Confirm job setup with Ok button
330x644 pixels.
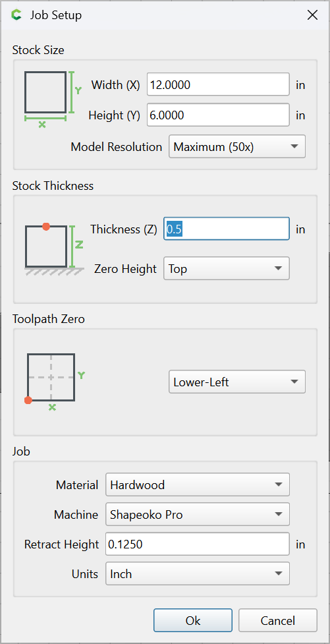[193, 620]
